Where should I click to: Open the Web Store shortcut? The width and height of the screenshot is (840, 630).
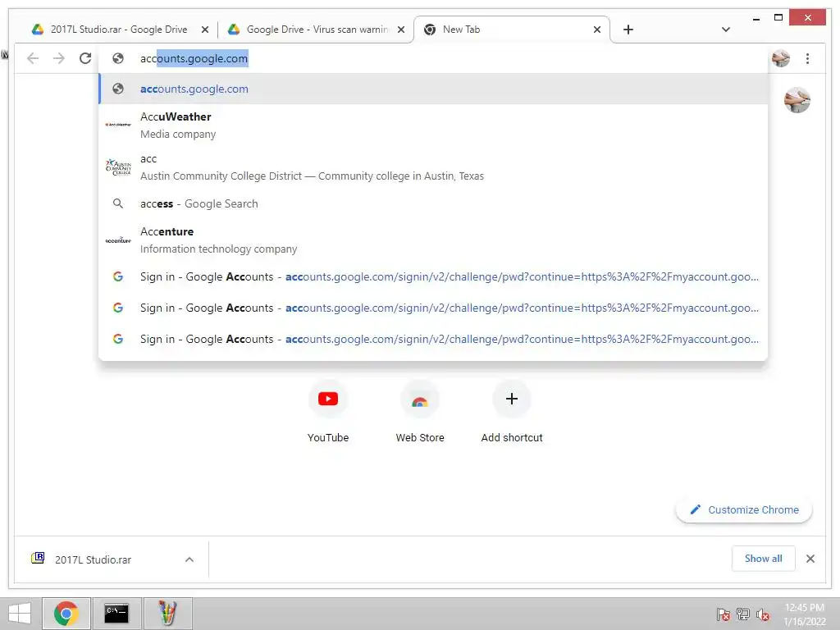pyautogui.click(x=420, y=412)
